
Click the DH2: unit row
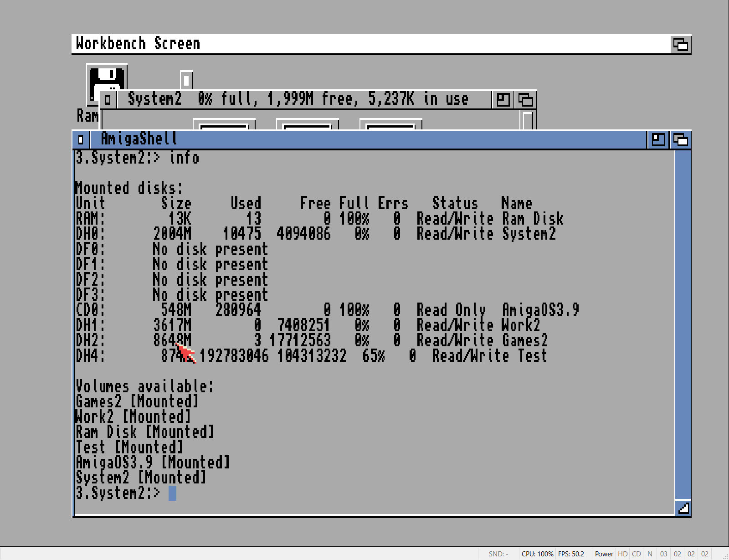(x=312, y=340)
